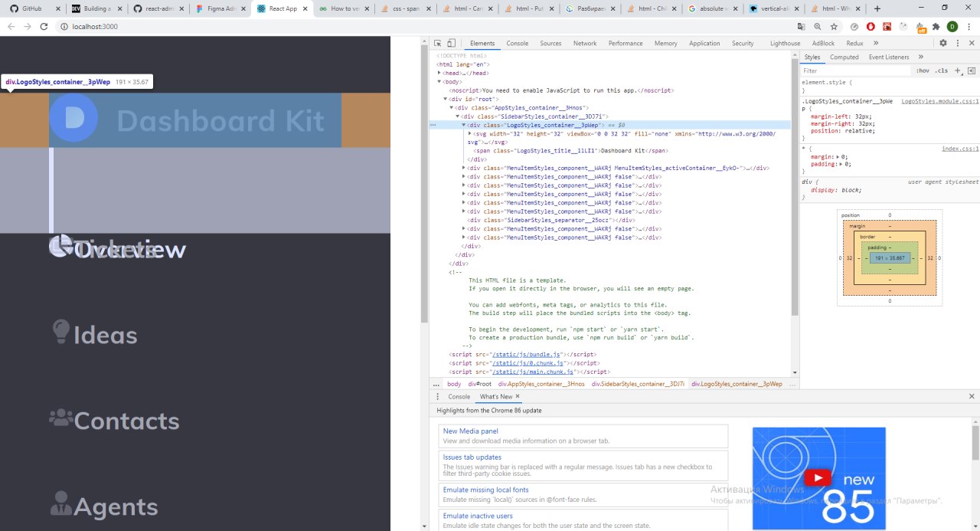Toggle the computed styles sidebar icon

pyautogui.click(x=971, y=70)
